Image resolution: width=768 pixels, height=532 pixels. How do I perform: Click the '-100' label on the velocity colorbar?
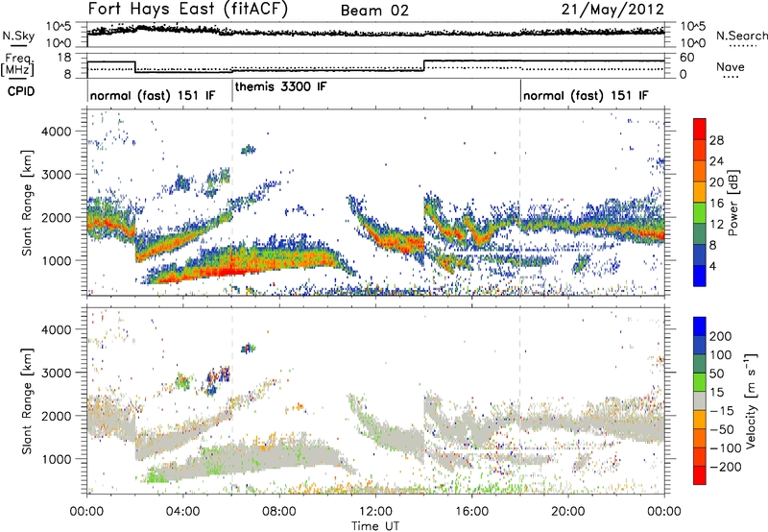tap(726, 448)
